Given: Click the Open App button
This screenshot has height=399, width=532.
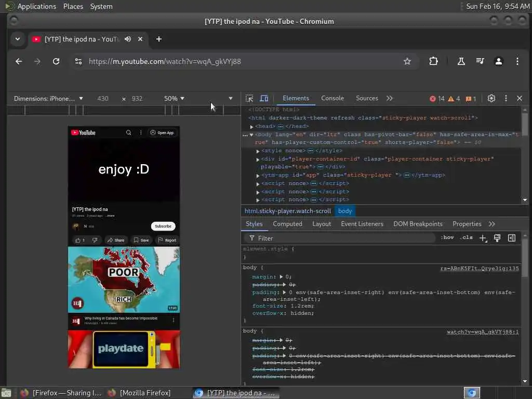Looking at the screenshot, I should [x=162, y=132].
